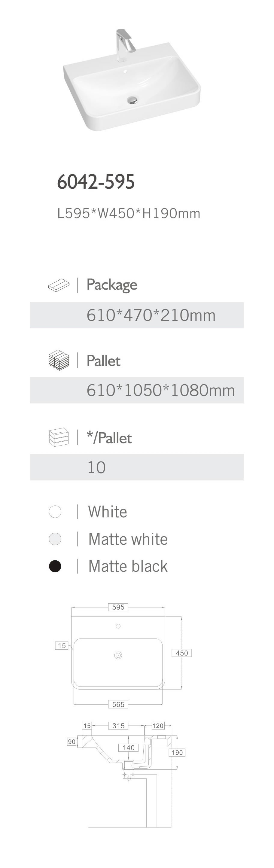Click the units per pallet icon
This screenshot has width=274, height=868.
pos(59,437)
